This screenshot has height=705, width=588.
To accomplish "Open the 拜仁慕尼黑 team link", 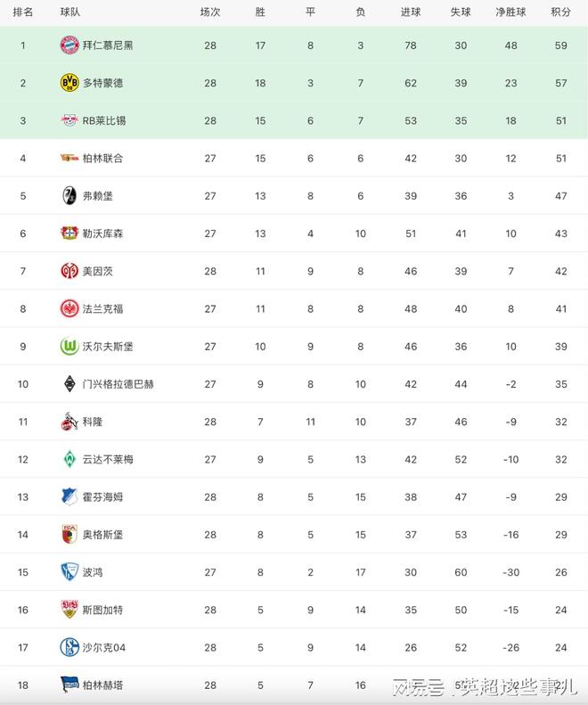I will tap(108, 45).
